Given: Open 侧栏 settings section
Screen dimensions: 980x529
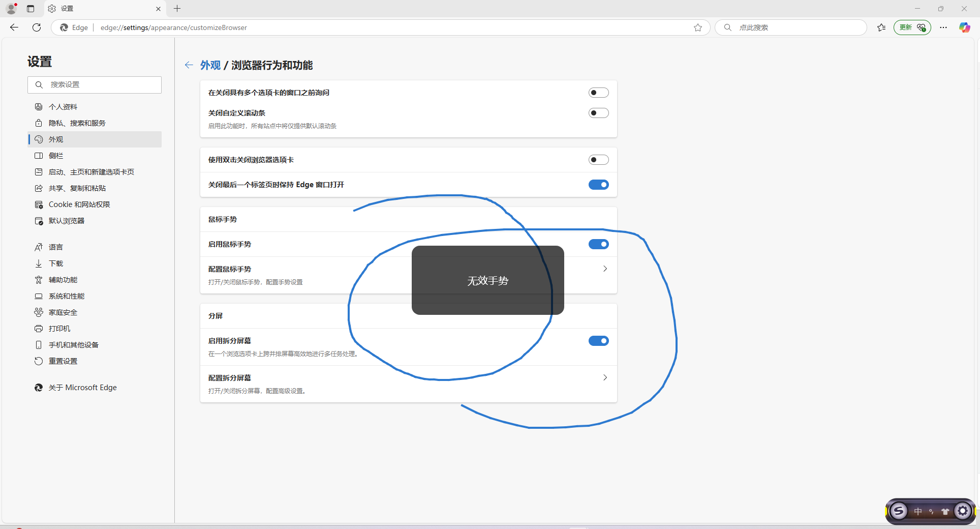Looking at the screenshot, I should [x=95, y=156].
